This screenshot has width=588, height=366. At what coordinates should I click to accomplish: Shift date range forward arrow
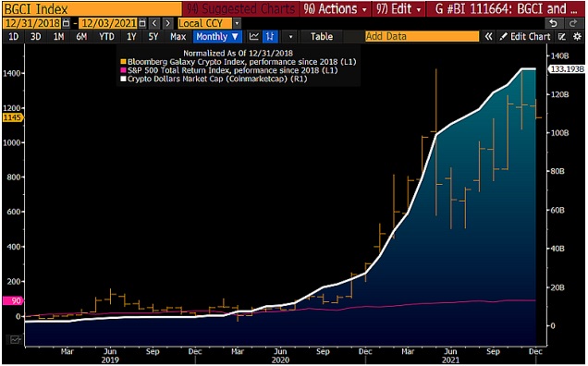pyautogui.click(x=168, y=23)
